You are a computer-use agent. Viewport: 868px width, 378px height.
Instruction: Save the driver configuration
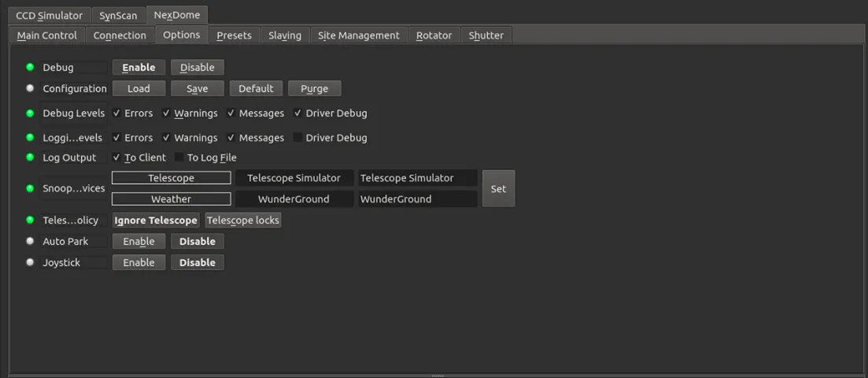coord(197,88)
